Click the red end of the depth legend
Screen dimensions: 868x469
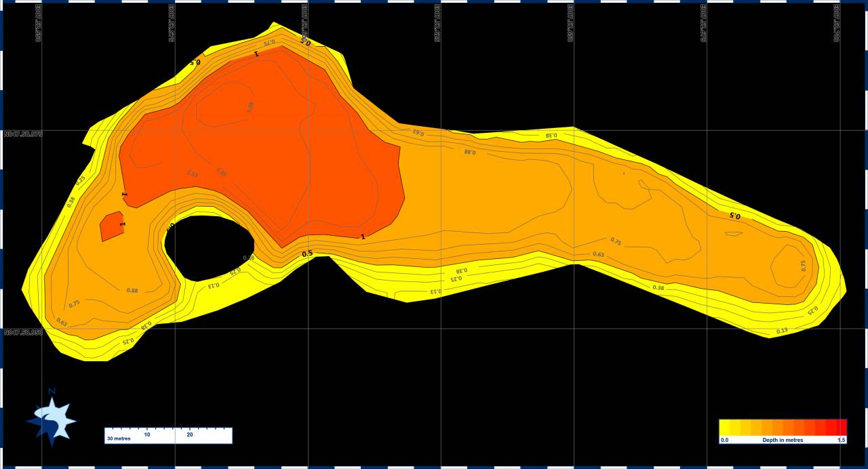841,427
